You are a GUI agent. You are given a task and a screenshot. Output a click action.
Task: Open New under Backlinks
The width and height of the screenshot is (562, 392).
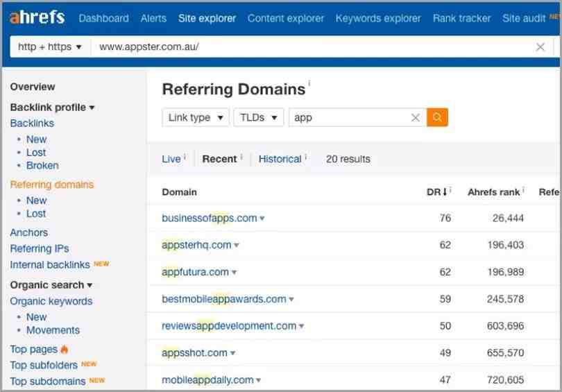point(36,139)
